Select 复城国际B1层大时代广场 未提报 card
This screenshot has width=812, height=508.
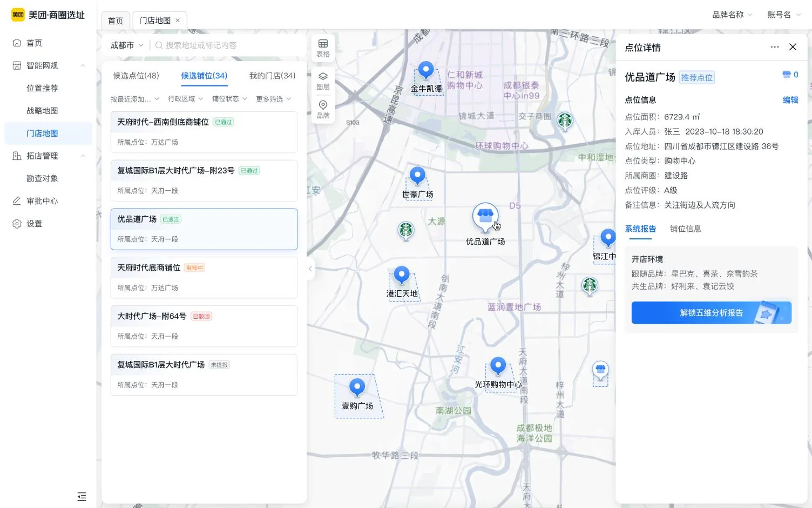[204, 375]
